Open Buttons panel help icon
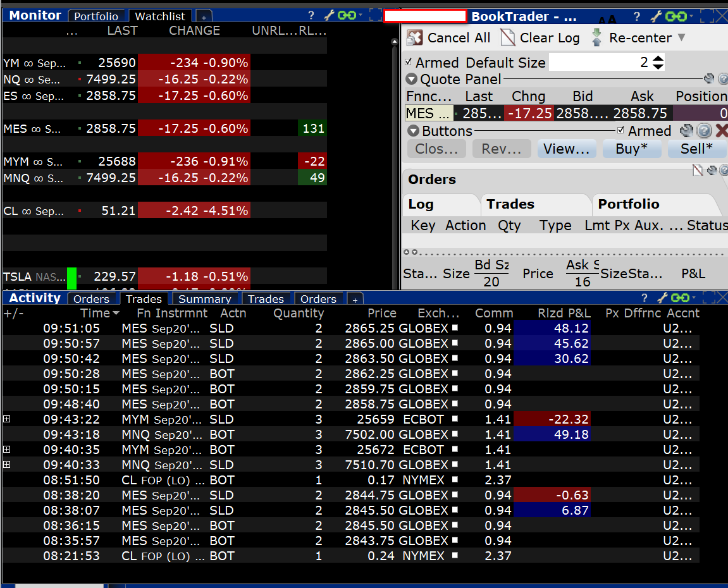Viewport: 728px width, 588px height. coord(704,130)
